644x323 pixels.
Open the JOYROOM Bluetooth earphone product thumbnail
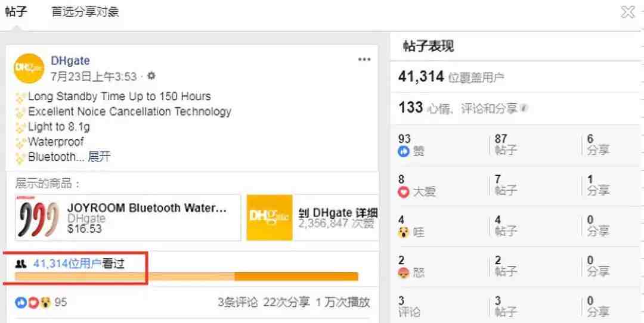39,218
